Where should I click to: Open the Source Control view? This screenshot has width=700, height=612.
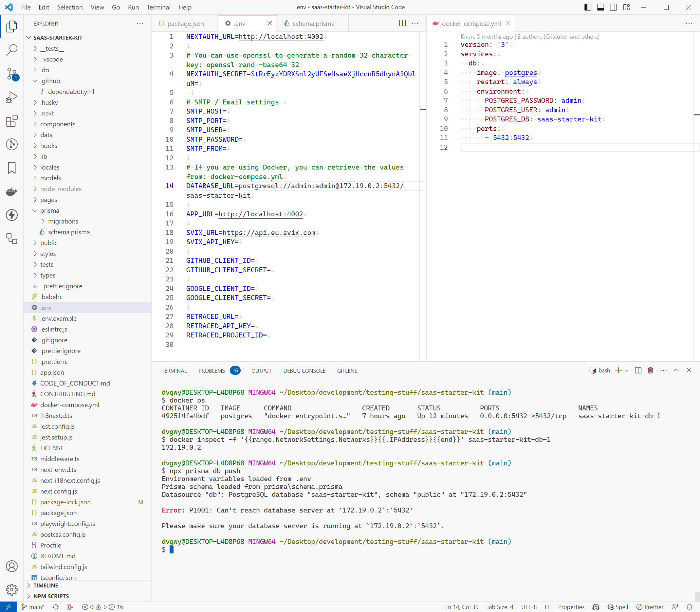12,73
